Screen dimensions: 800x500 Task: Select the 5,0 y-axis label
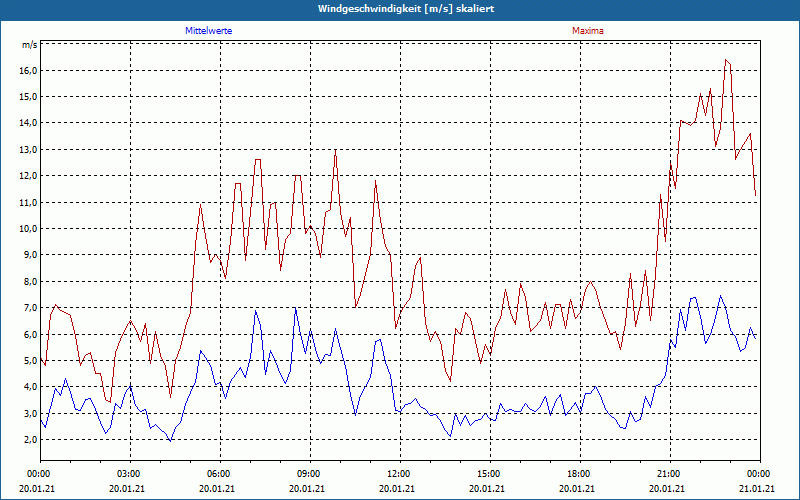pyautogui.click(x=31, y=361)
